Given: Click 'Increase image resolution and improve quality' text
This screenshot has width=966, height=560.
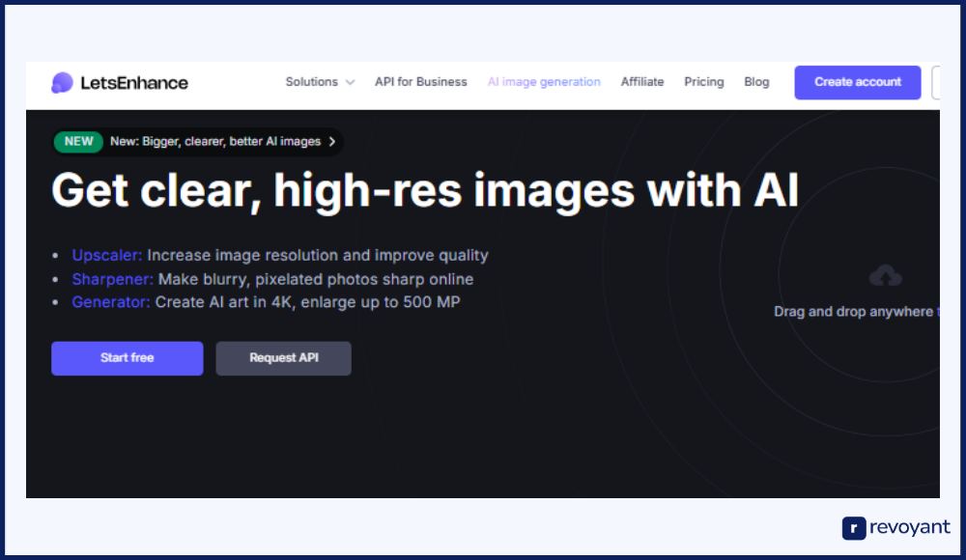Looking at the screenshot, I should (x=317, y=255).
